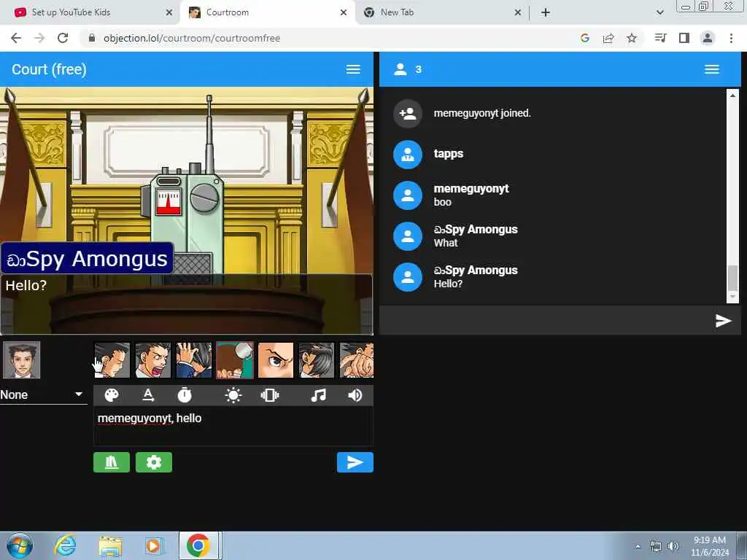Click the chat scrollbar down arrow

pyautogui.click(x=732, y=297)
